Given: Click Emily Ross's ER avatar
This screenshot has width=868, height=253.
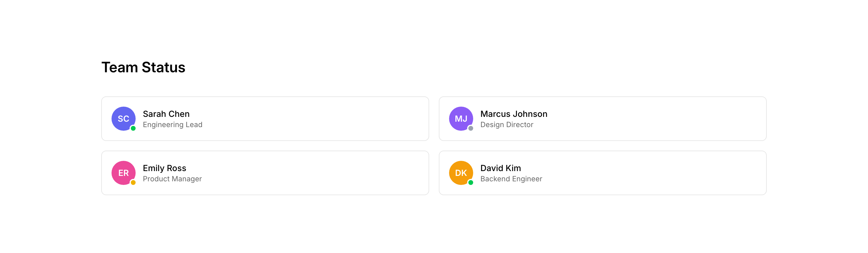Looking at the screenshot, I should (123, 173).
